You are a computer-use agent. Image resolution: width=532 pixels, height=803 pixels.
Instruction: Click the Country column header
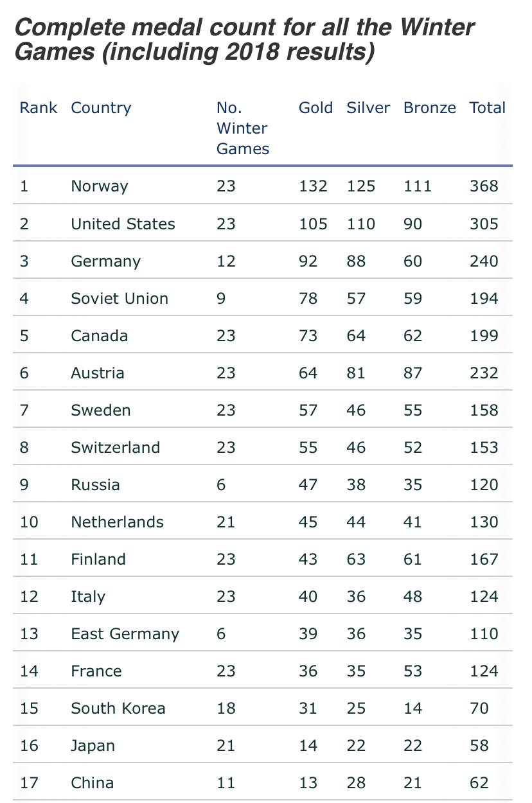tap(101, 108)
